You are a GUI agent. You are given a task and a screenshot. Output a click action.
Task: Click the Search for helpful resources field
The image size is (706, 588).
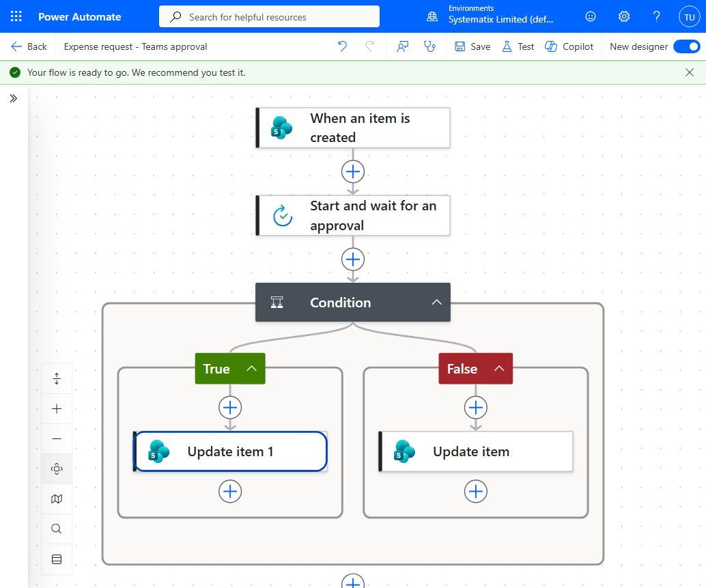[269, 16]
